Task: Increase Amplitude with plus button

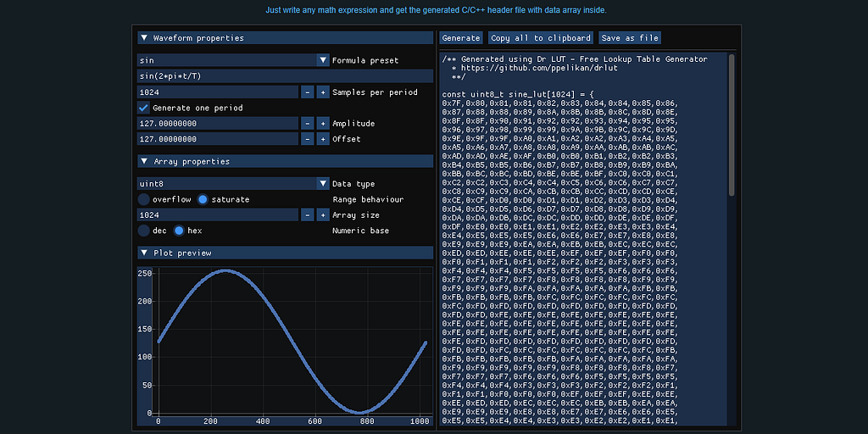Action: (323, 123)
